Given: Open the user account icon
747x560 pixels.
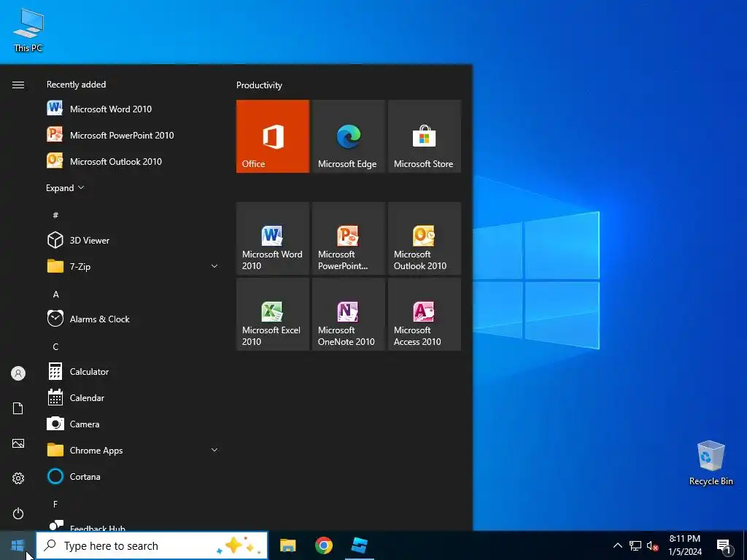Looking at the screenshot, I should [x=18, y=373].
